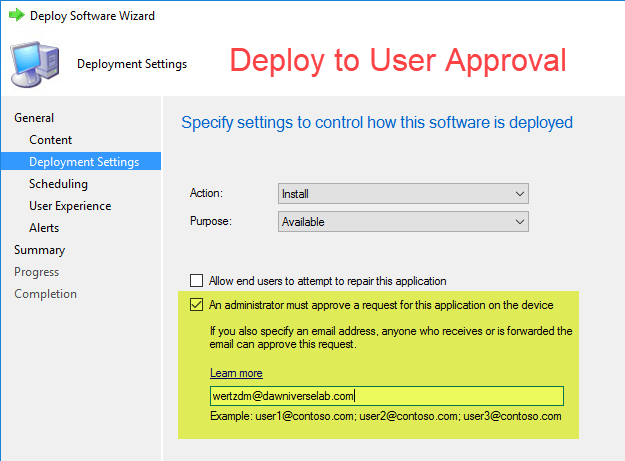Go to the Content wizard page

51,140
